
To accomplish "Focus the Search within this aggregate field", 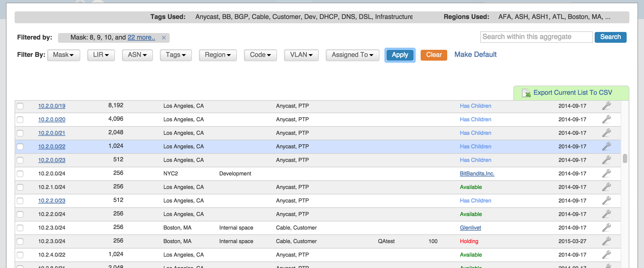I will pyautogui.click(x=536, y=37).
